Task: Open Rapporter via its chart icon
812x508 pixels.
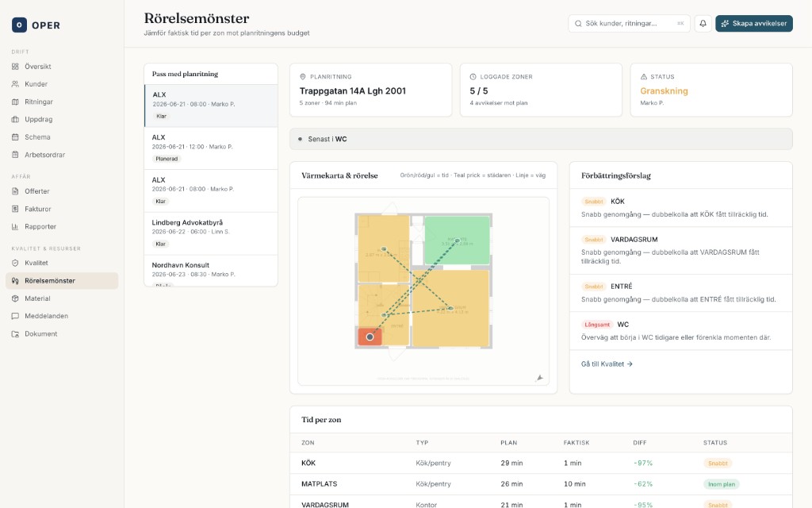Action: [x=15, y=226]
